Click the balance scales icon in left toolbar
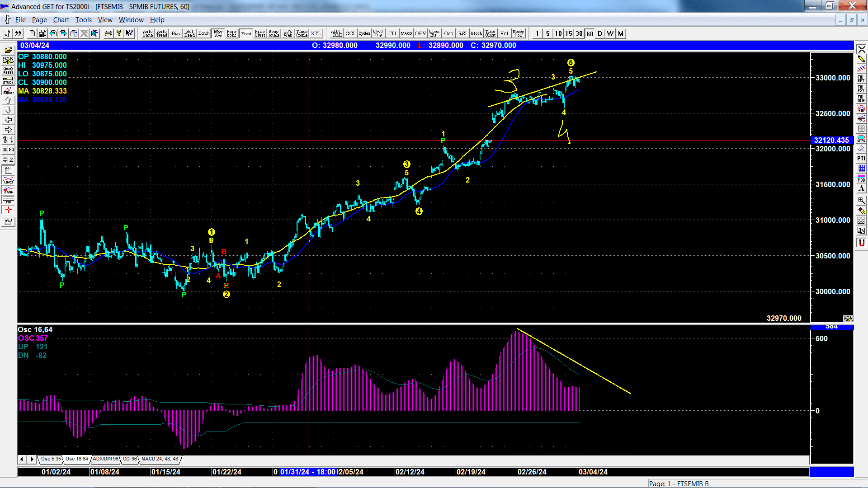This screenshot has height=488, width=868. (x=8, y=60)
